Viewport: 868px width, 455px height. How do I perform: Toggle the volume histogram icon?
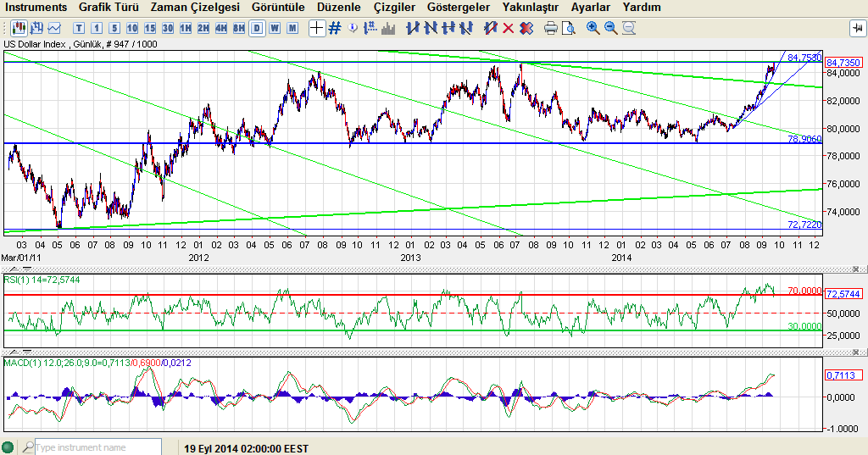coord(388,28)
